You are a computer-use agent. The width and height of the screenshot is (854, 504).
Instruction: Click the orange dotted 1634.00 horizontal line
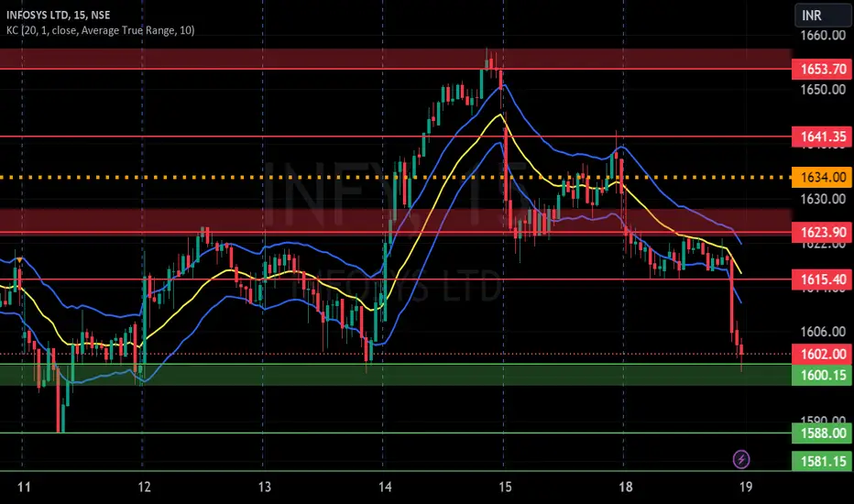click(396, 178)
